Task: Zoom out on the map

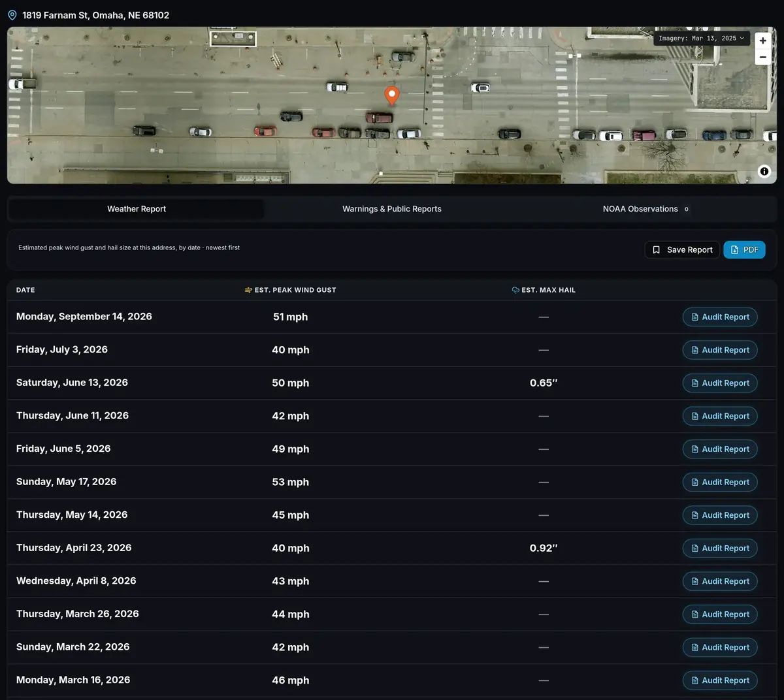Action: pyautogui.click(x=762, y=57)
